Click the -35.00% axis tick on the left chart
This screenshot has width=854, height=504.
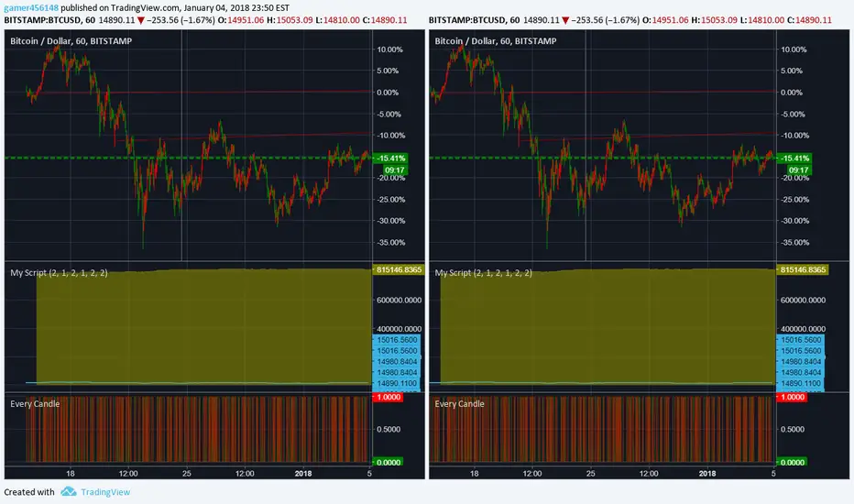click(x=391, y=243)
